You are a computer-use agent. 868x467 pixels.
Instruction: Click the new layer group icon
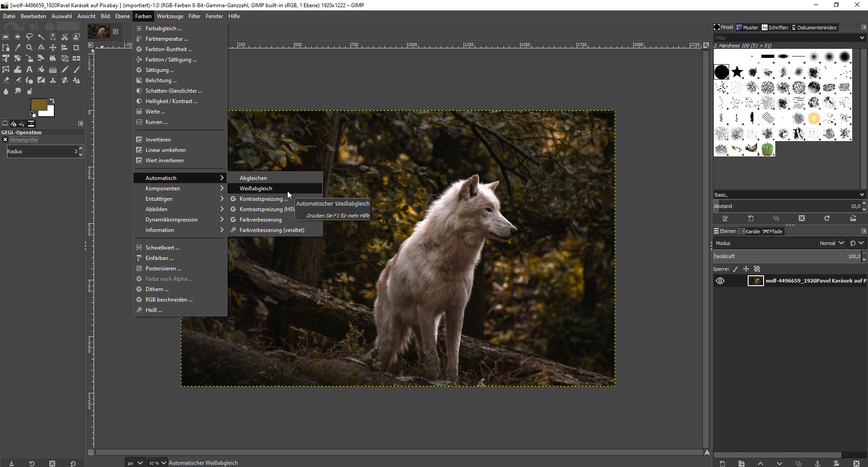(741, 463)
